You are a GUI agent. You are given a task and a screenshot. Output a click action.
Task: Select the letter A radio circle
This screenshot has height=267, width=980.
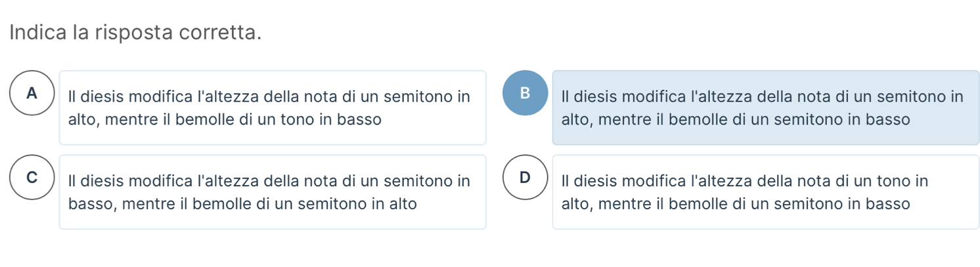pos(32,93)
